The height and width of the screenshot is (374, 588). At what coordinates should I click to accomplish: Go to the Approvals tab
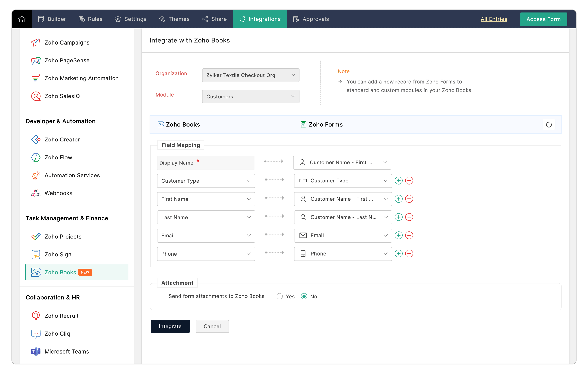coord(311,19)
